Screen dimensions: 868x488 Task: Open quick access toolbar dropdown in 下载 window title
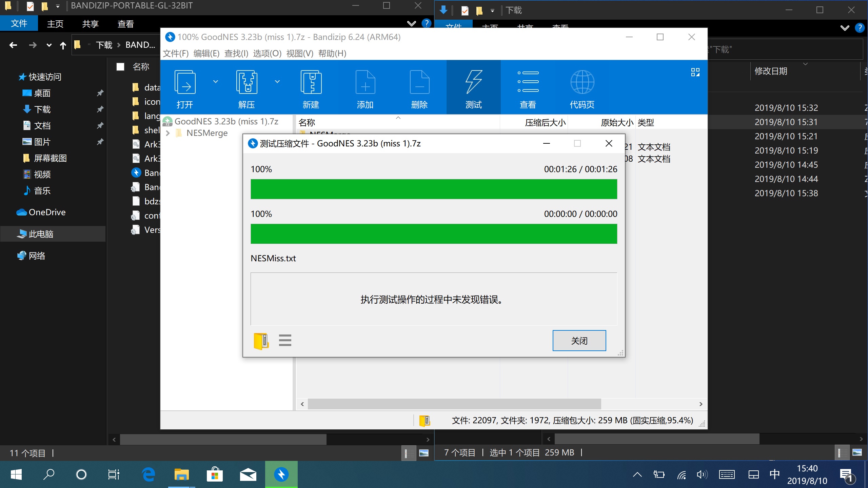[492, 11]
